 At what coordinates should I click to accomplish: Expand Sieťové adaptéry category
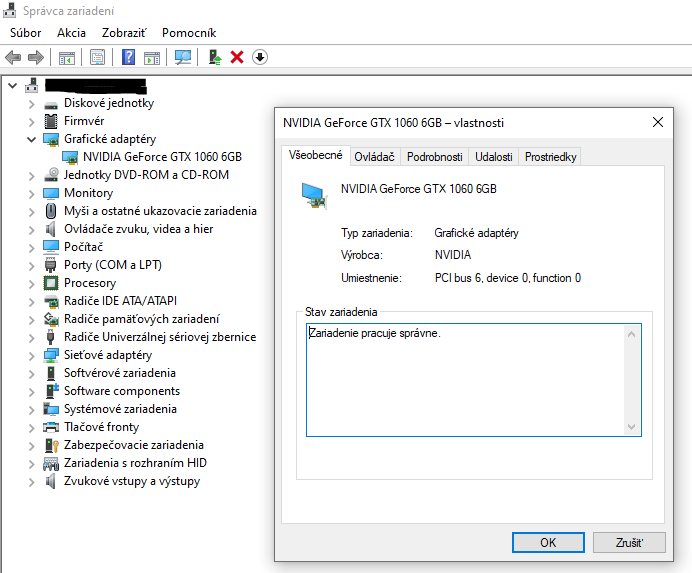31,356
